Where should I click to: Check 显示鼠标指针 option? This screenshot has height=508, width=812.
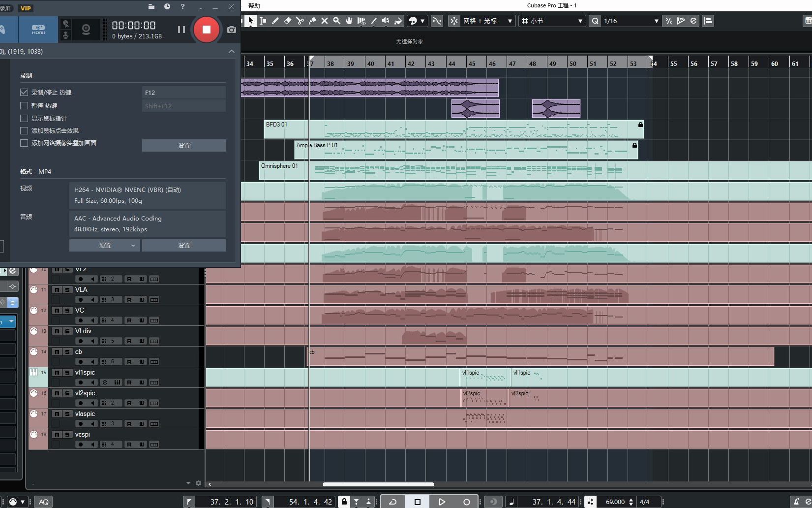24,118
